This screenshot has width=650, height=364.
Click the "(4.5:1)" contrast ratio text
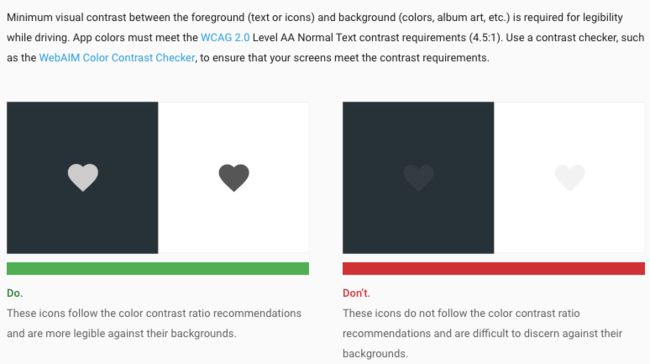pos(485,37)
